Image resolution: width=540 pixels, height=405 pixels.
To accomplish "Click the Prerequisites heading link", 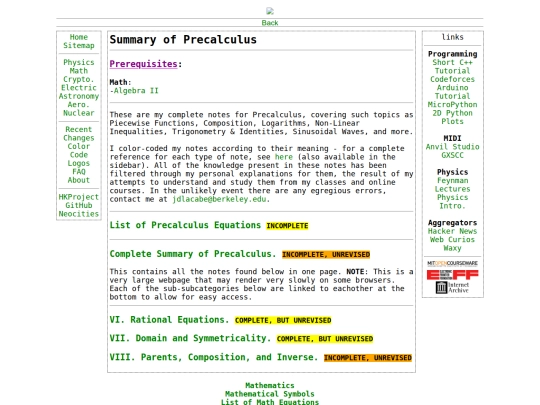I will pos(143,64).
